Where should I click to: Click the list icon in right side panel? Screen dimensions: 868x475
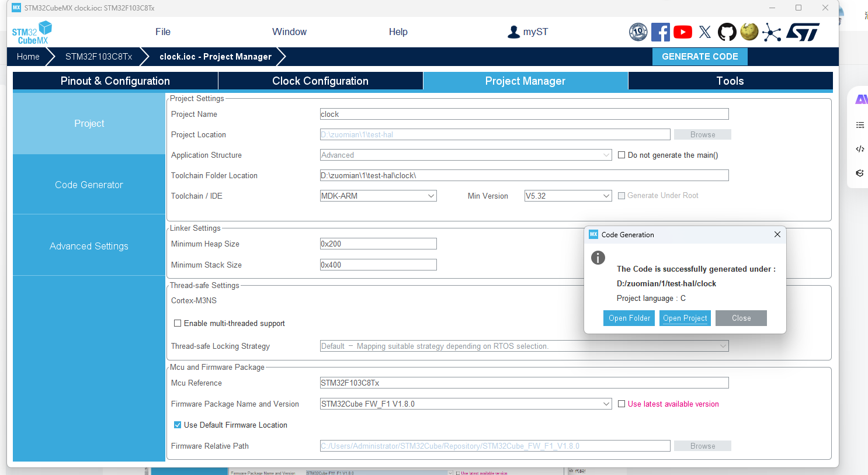[x=860, y=125]
